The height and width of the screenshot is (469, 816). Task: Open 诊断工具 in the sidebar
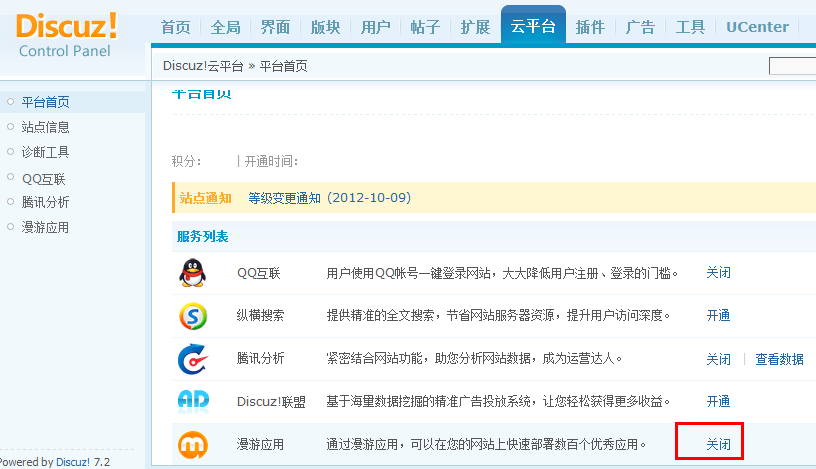(45, 152)
